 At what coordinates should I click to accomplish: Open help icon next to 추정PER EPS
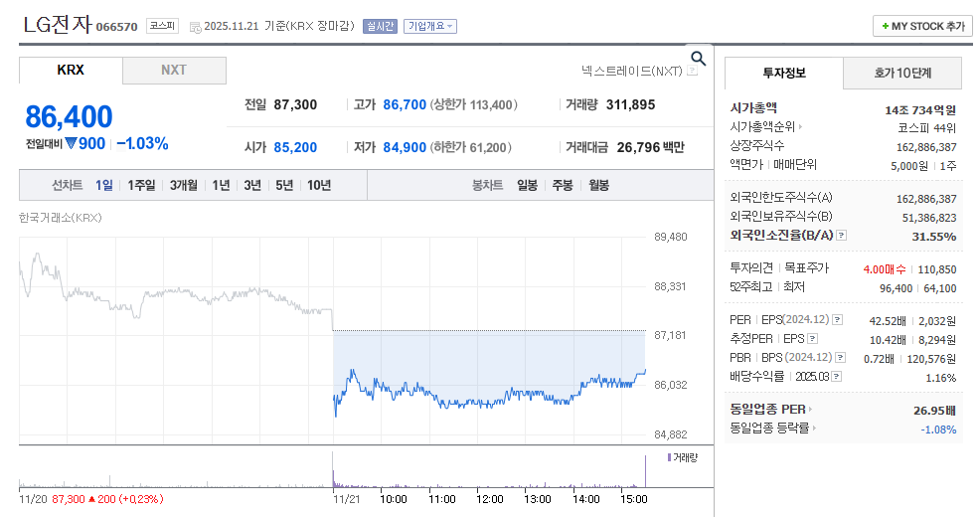(812, 339)
